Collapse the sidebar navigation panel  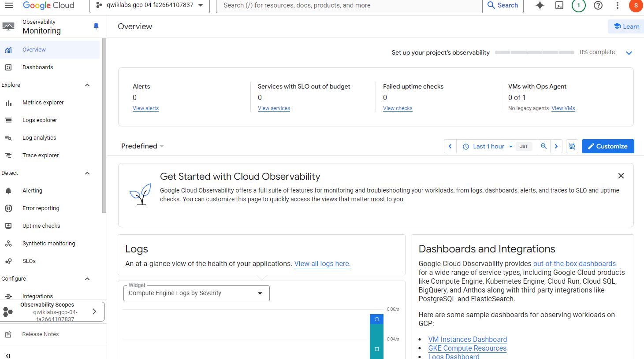8,355
